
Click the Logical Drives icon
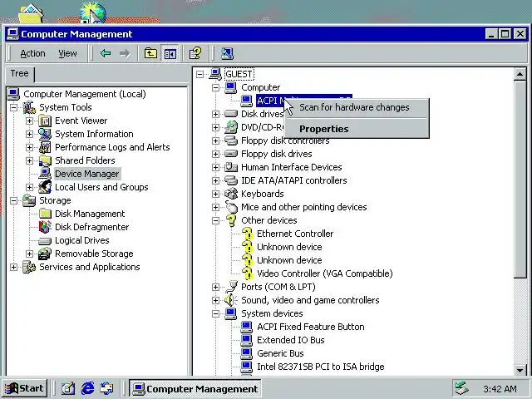pos(45,240)
